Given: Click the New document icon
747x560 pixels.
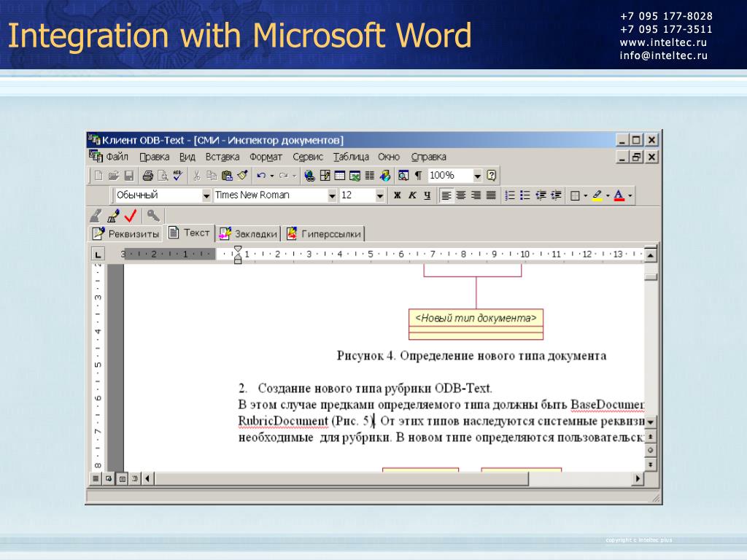Looking at the screenshot, I should click(x=98, y=176).
